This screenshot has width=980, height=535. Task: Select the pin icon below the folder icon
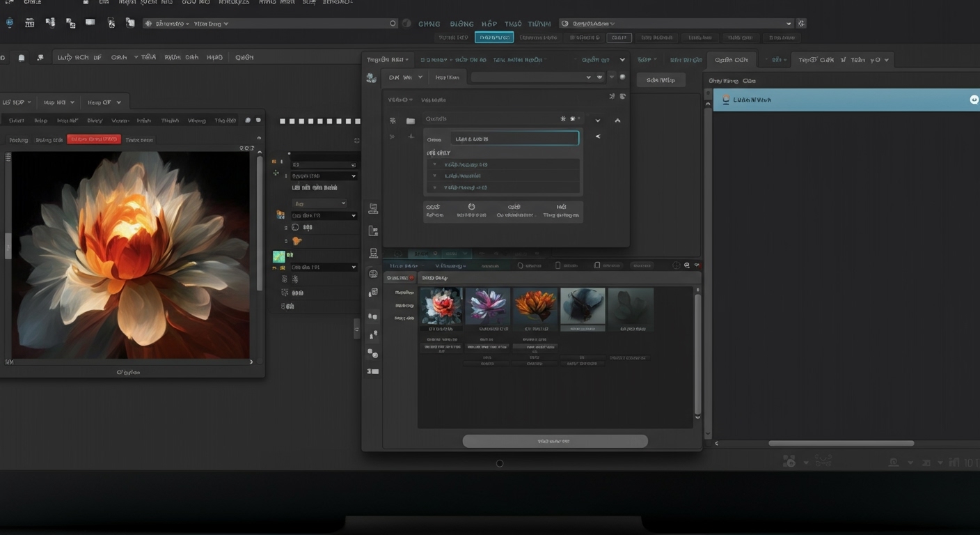pos(411,137)
